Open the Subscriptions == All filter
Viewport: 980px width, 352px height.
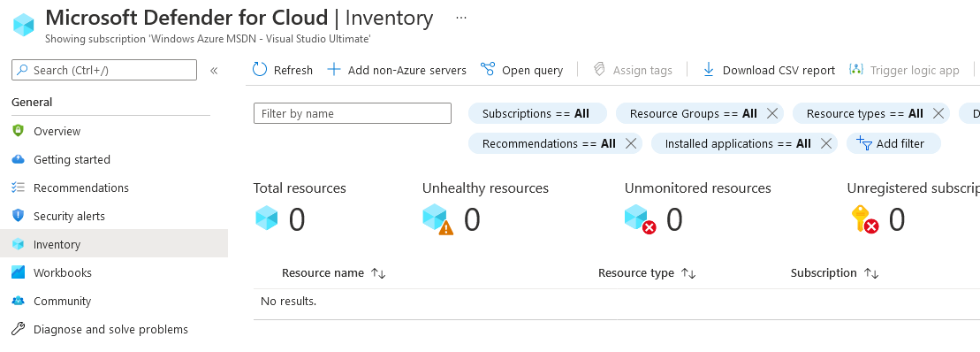pos(537,113)
